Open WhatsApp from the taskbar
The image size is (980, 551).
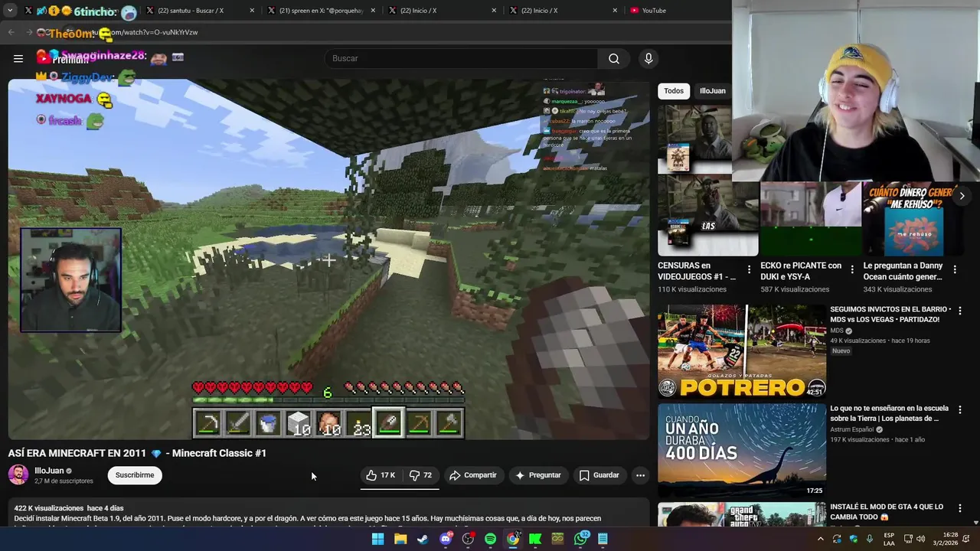coord(581,539)
